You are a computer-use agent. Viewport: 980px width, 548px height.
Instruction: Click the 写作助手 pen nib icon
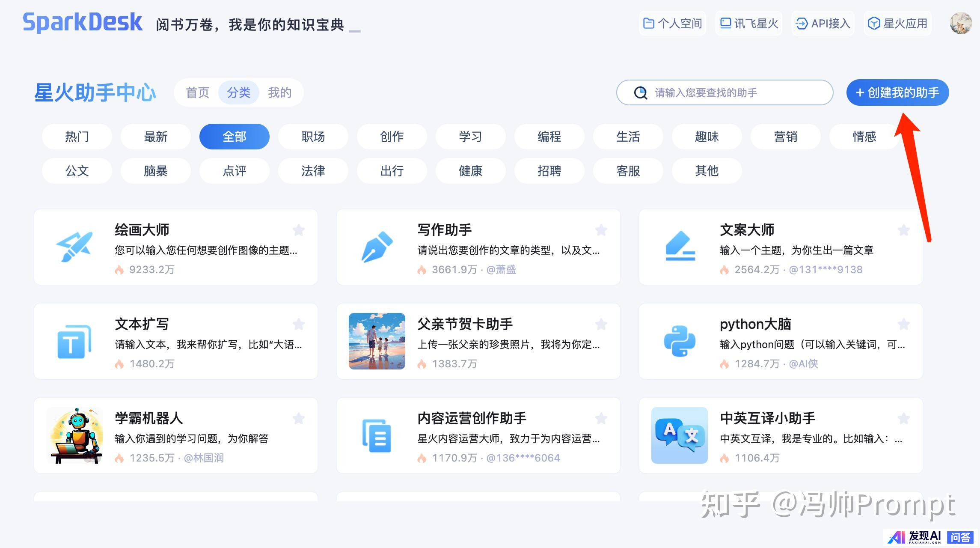(377, 247)
